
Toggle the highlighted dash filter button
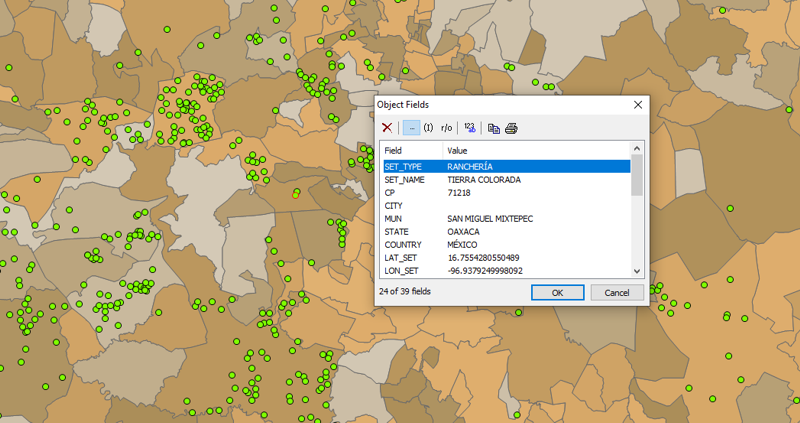pos(411,128)
